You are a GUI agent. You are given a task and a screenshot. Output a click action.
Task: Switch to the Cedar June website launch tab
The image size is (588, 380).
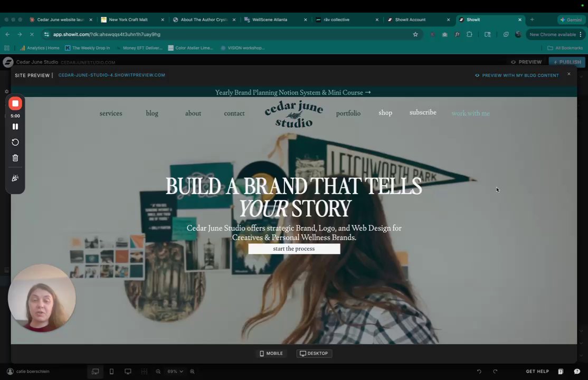tap(61, 20)
